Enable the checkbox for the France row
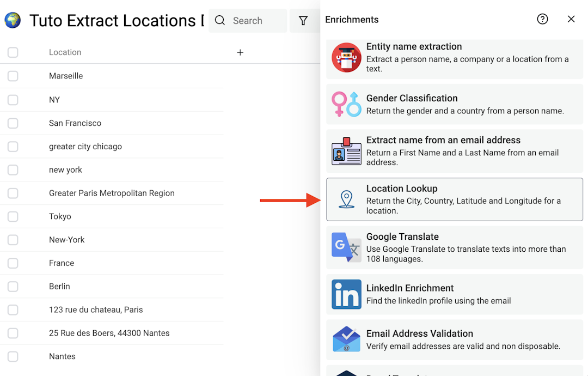 coord(13,263)
